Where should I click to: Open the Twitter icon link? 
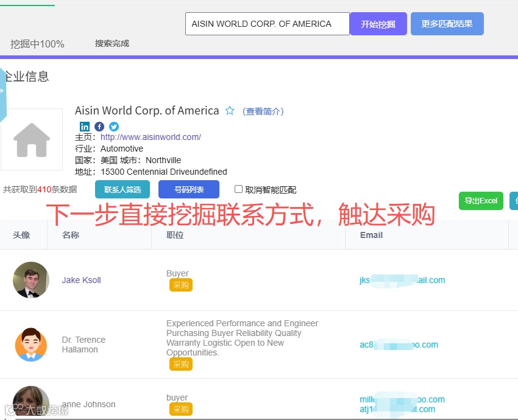pyautogui.click(x=114, y=127)
